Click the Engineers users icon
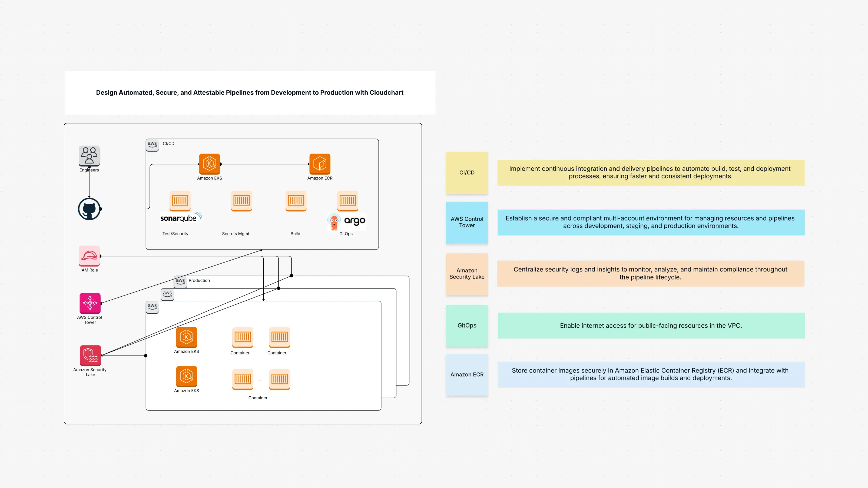868x488 pixels. (x=89, y=156)
